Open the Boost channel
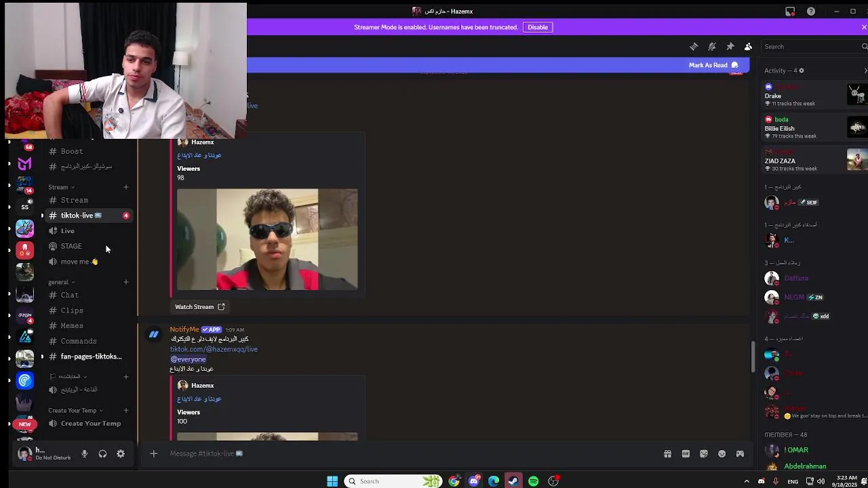 pyautogui.click(x=88, y=151)
